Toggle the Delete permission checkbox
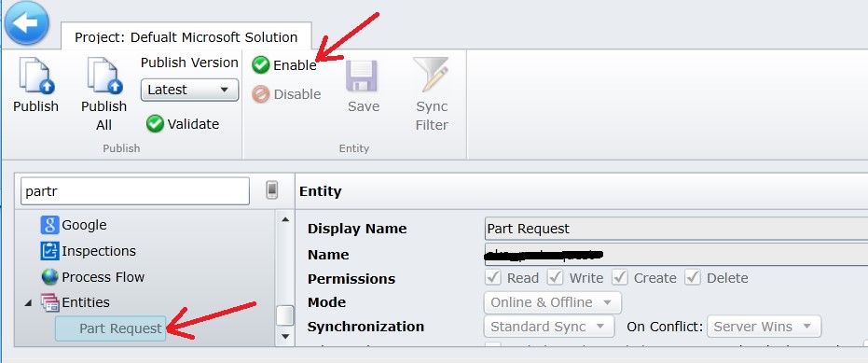Viewport: 868px width, 363px height. [x=693, y=277]
